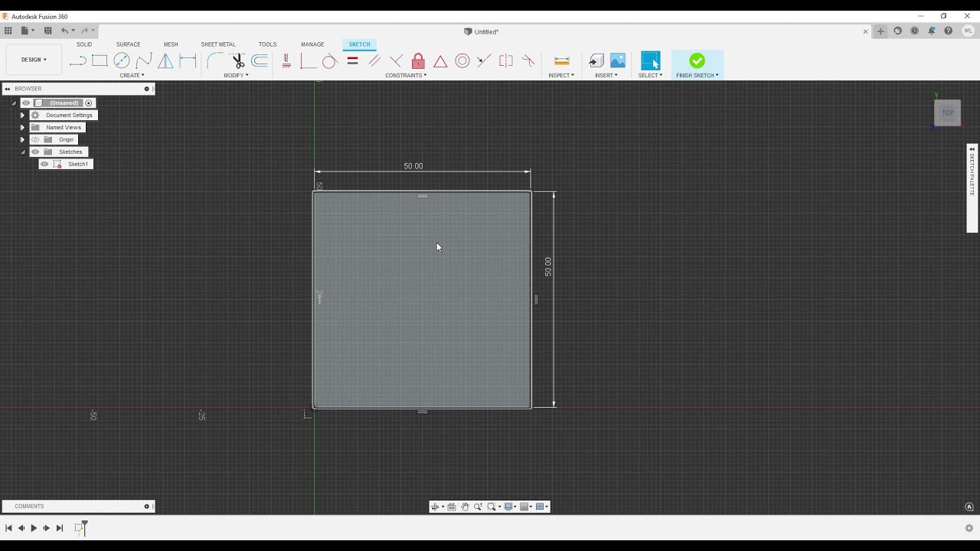Show the hidden Origin folder
This screenshot has height=551, width=980.
35,139
